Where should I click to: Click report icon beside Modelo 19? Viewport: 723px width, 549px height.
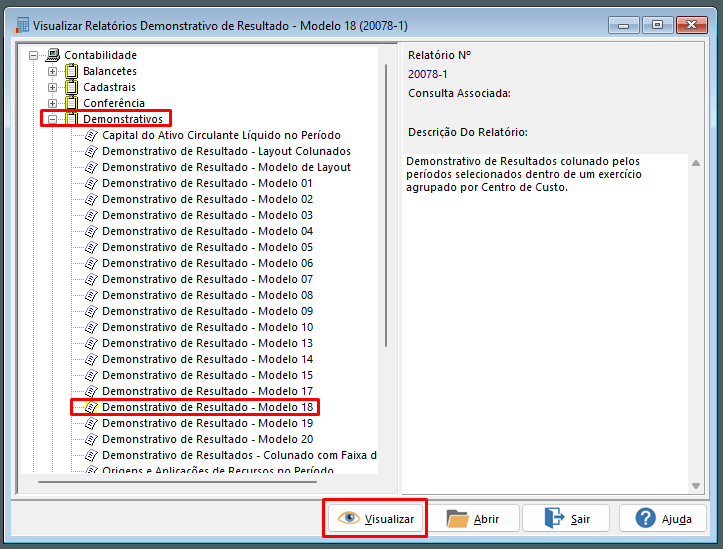(x=91, y=423)
